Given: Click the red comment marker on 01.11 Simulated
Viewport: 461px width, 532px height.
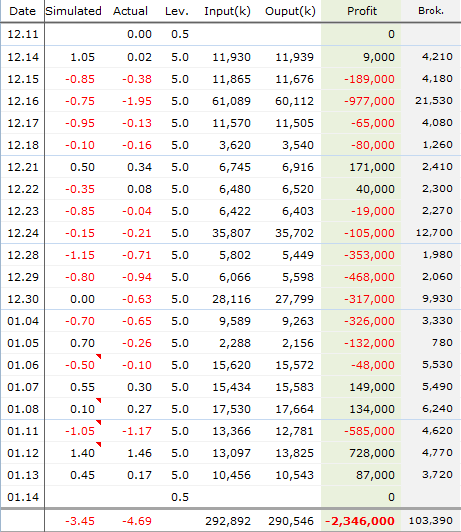Looking at the screenshot, I should pyautogui.click(x=99, y=422).
